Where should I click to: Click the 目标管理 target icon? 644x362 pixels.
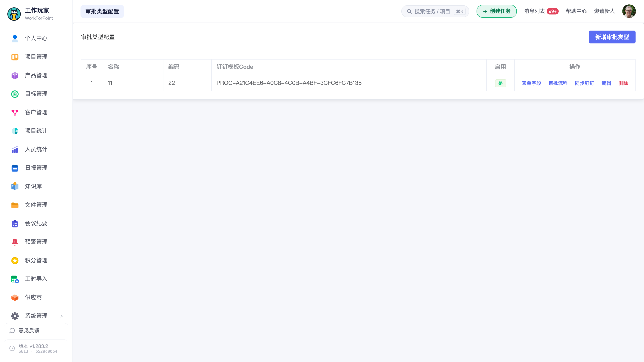15,94
